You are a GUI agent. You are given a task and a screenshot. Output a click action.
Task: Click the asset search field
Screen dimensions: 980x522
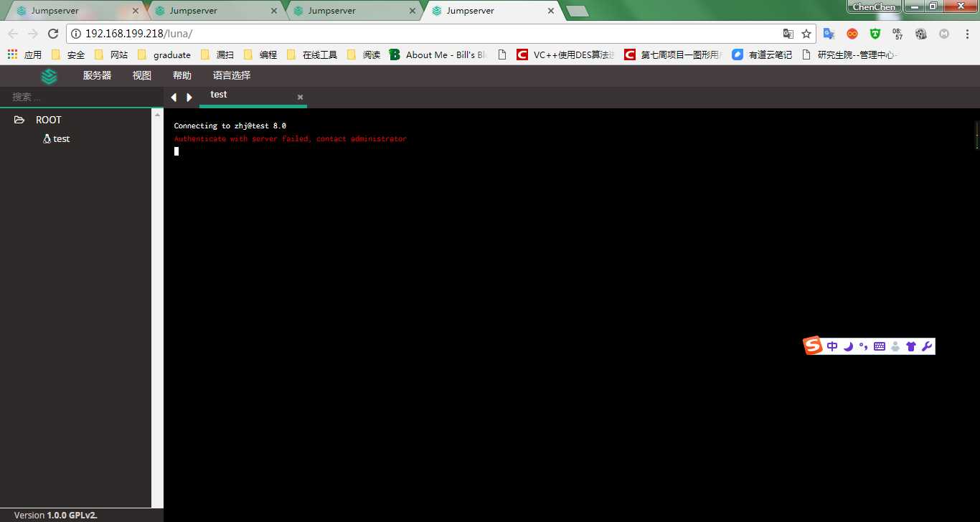click(x=82, y=97)
